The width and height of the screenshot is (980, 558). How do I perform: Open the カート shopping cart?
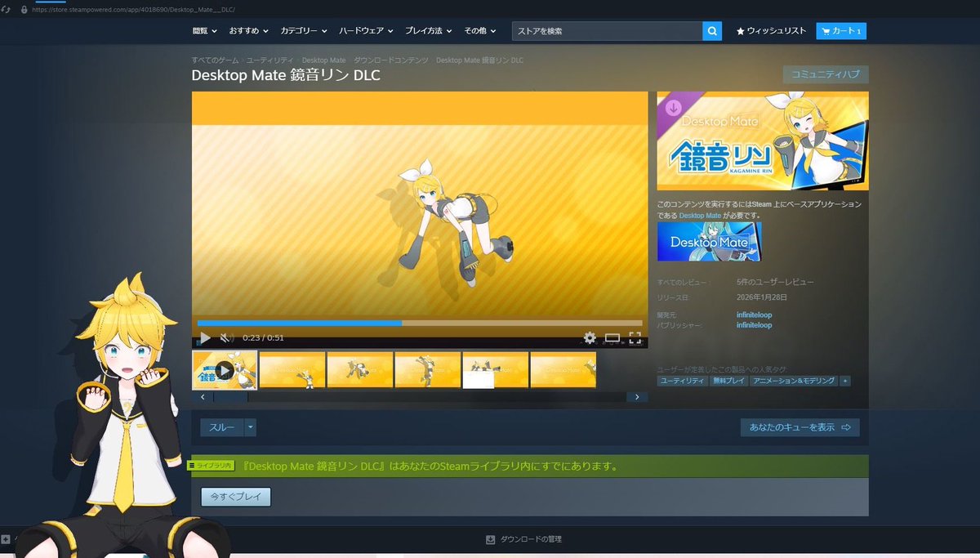pyautogui.click(x=840, y=31)
